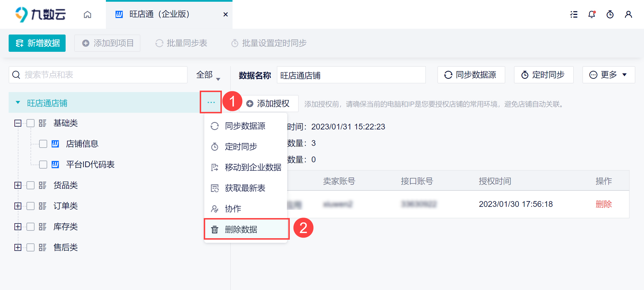Expand the 售后类 group
This screenshot has height=290, width=644.
[18, 247]
